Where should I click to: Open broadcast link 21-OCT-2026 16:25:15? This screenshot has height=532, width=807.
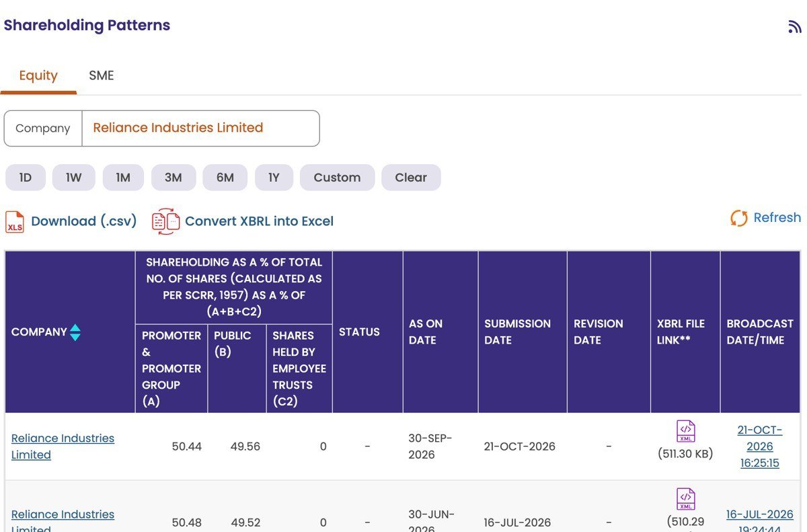760,447
